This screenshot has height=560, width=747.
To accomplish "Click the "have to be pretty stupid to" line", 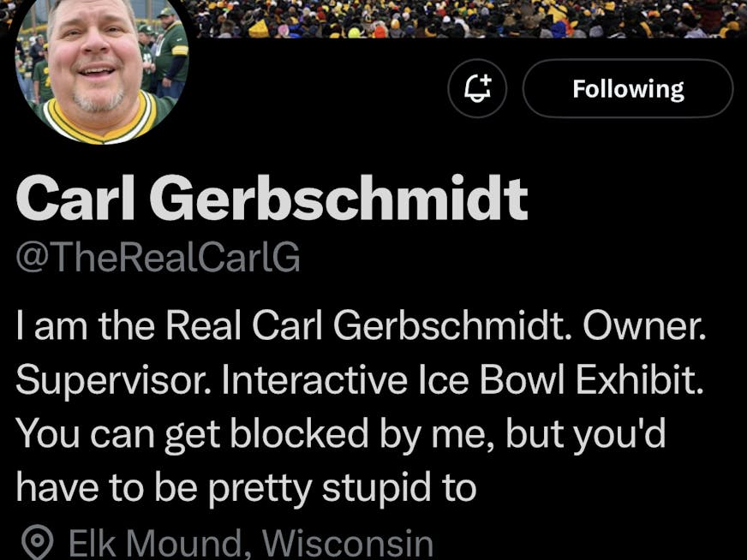I will tap(246, 487).
